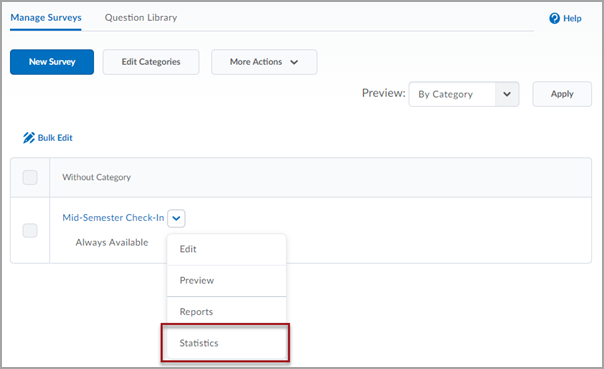Click the Preview: label text
Screen dimensions: 604x369
(384, 93)
